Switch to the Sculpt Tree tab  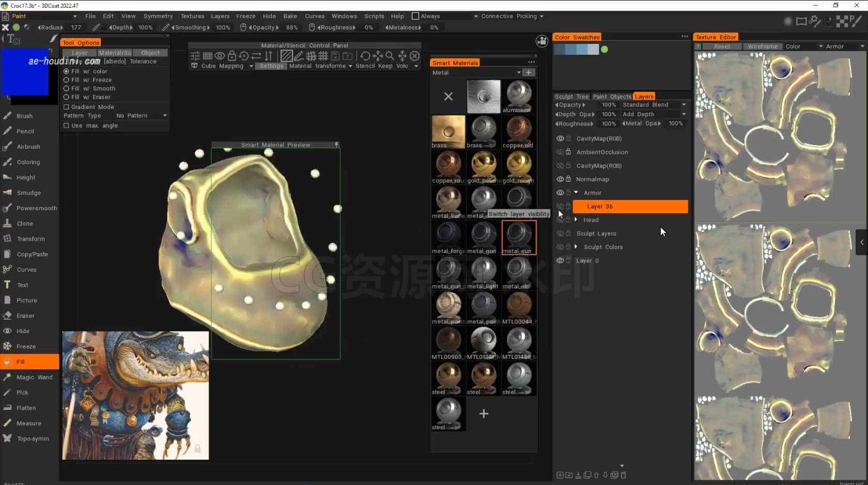[571, 97]
